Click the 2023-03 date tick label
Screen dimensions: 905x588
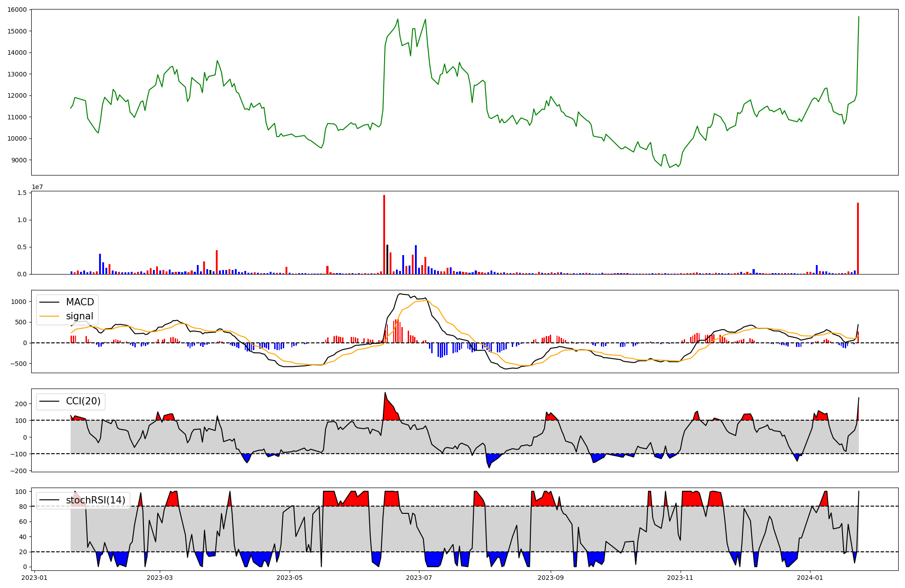pos(160,578)
